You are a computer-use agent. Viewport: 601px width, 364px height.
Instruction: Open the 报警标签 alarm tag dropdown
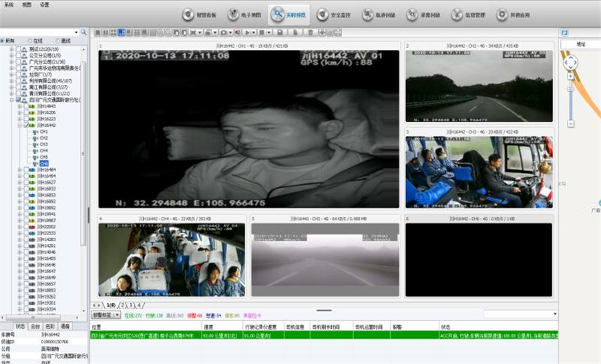coord(105,314)
